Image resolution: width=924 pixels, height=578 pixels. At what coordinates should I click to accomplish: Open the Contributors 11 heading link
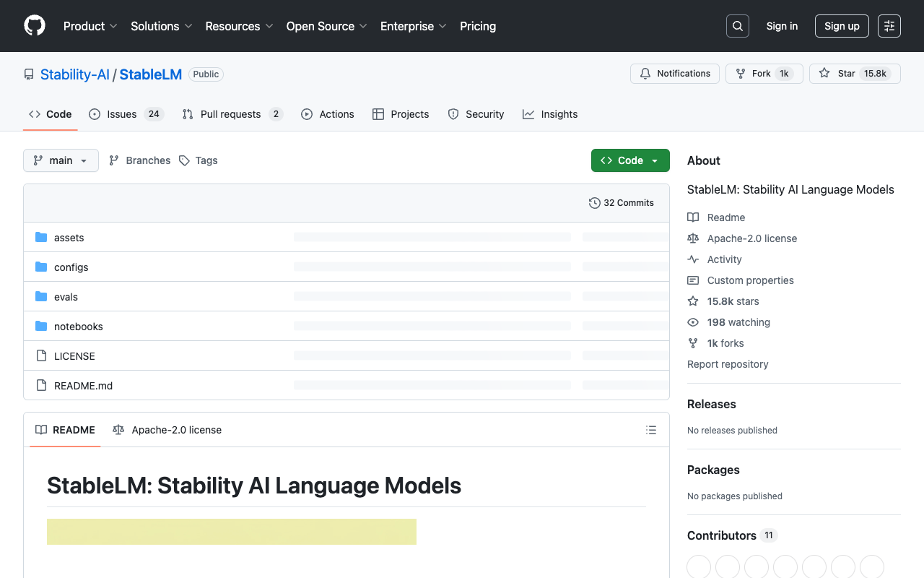(732, 535)
